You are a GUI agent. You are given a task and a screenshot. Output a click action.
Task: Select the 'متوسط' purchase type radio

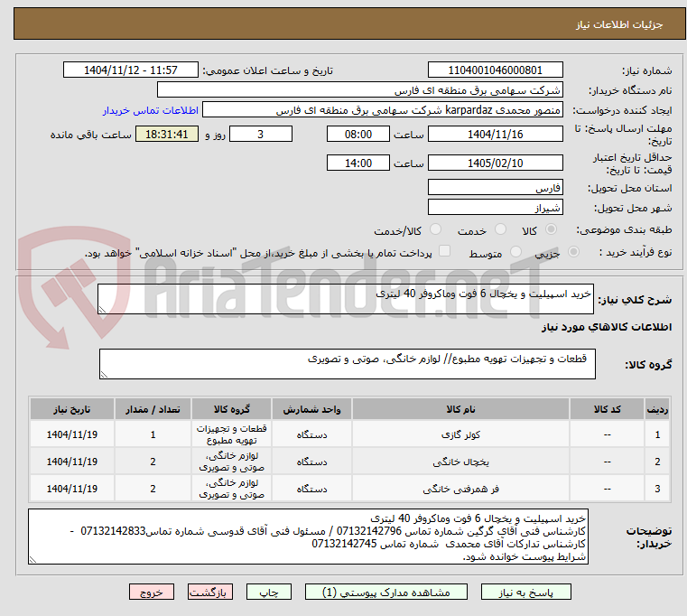point(516,252)
